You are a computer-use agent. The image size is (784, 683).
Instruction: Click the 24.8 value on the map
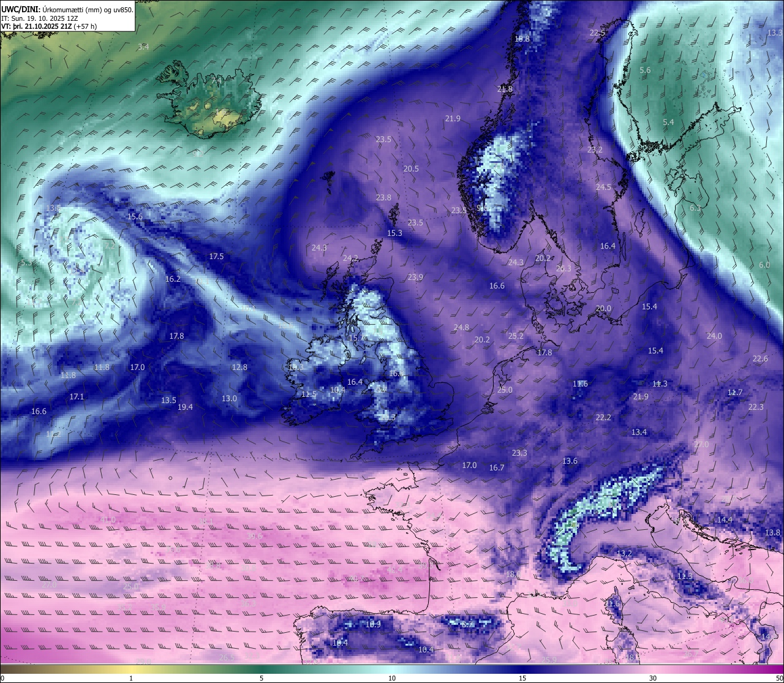point(461,327)
